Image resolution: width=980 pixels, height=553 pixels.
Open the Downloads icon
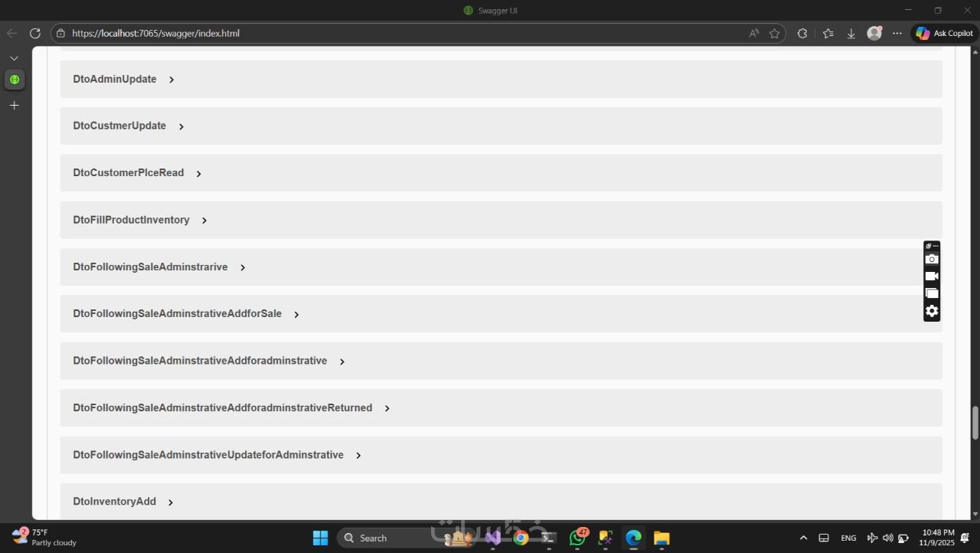851,33
